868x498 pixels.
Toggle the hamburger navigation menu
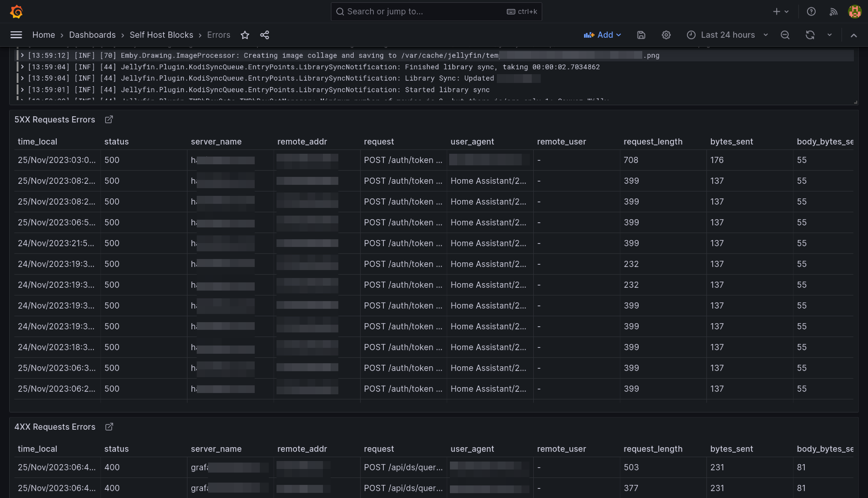click(x=16, y=35)
